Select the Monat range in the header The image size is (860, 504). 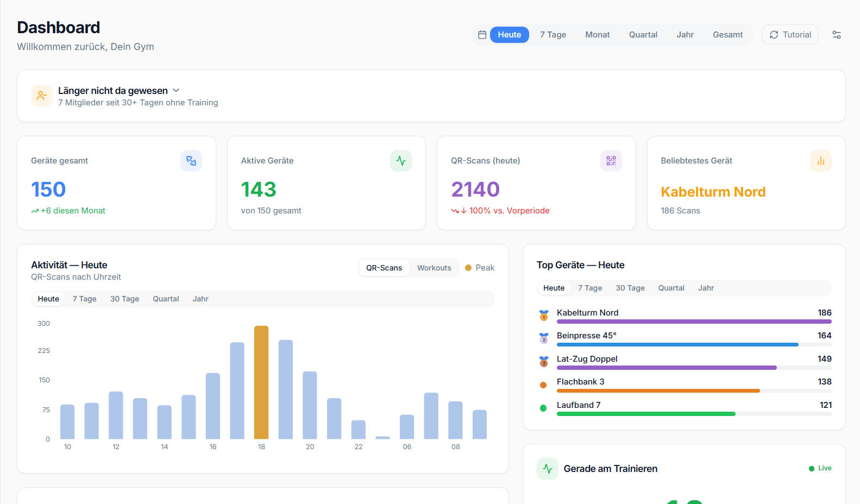pos(598,35)
